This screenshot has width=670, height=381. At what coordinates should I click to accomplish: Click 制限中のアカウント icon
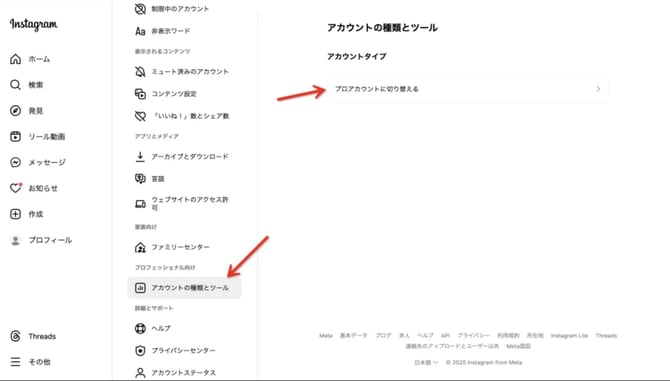pos(140,9)
